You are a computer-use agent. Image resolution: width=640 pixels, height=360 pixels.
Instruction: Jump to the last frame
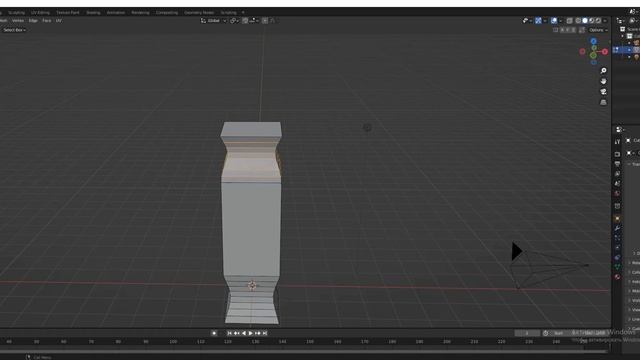264,333
